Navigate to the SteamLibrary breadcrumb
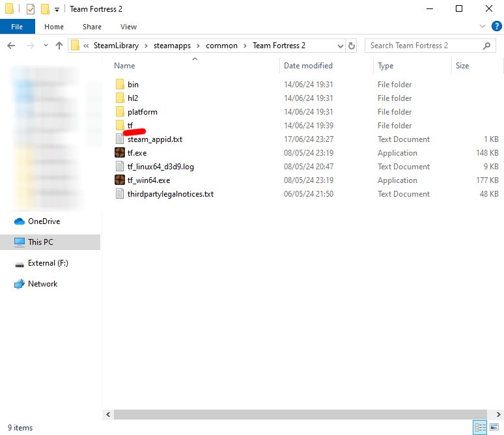 coord(116,46)
